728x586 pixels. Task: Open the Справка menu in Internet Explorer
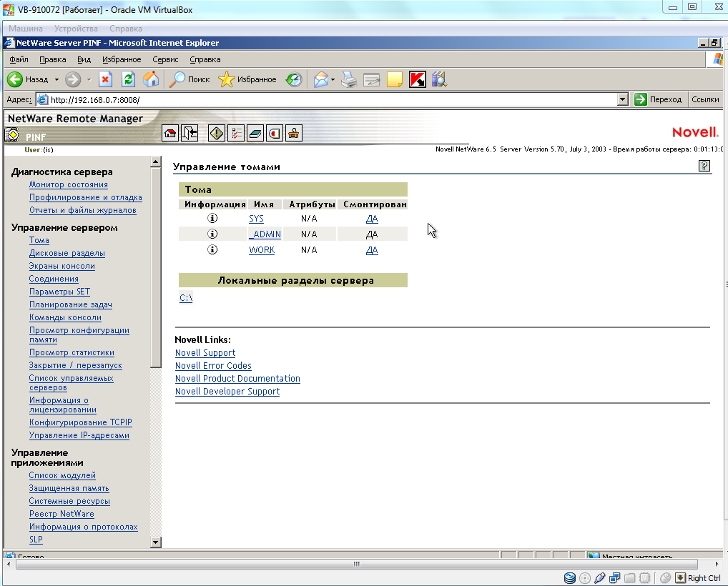pos(205,59)
